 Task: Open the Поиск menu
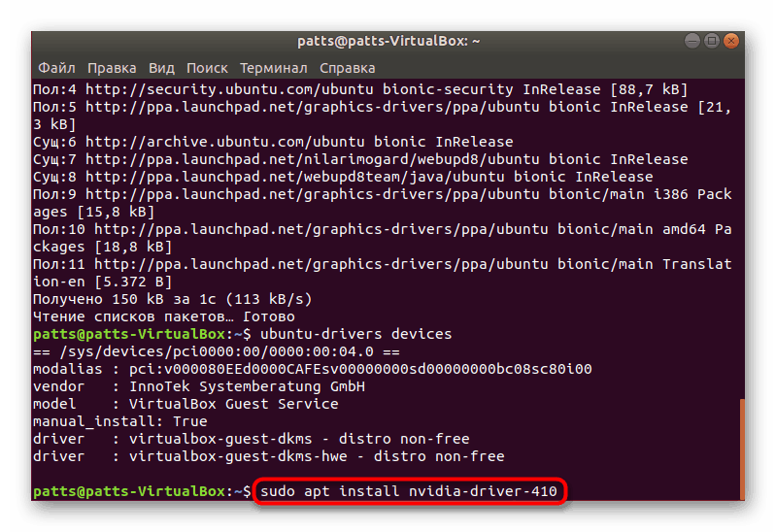click(207, 68)
